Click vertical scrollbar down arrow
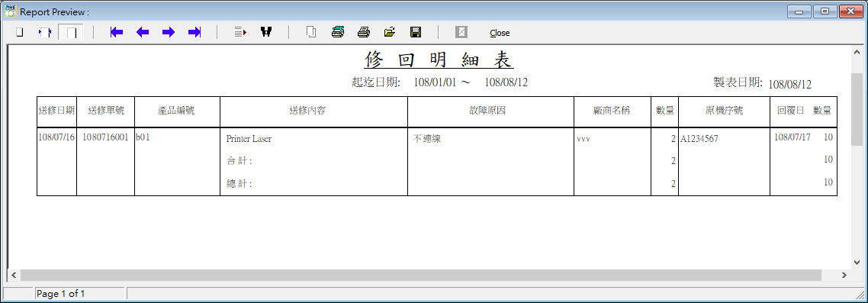Screen dimensions: 868x303 [857, 263]
